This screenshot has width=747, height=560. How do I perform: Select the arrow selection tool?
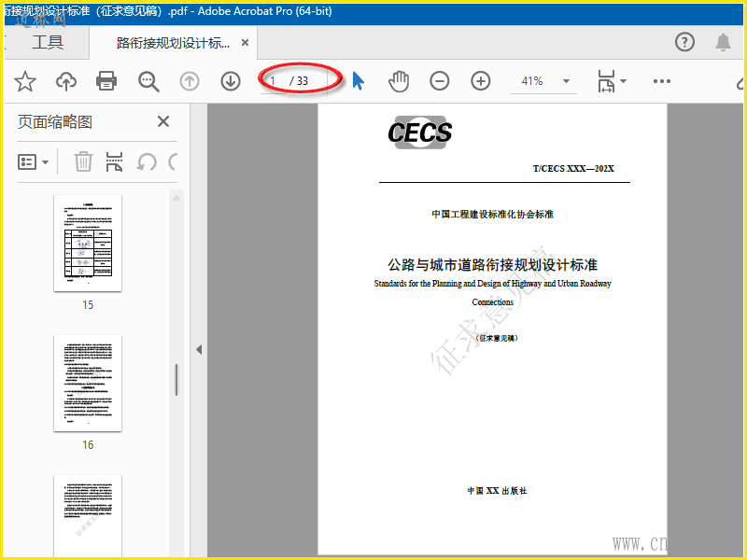(359, 81)
